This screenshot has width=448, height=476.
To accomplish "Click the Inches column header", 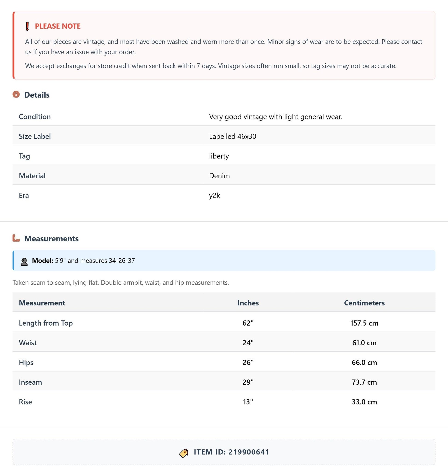I will tap(248, 303).
